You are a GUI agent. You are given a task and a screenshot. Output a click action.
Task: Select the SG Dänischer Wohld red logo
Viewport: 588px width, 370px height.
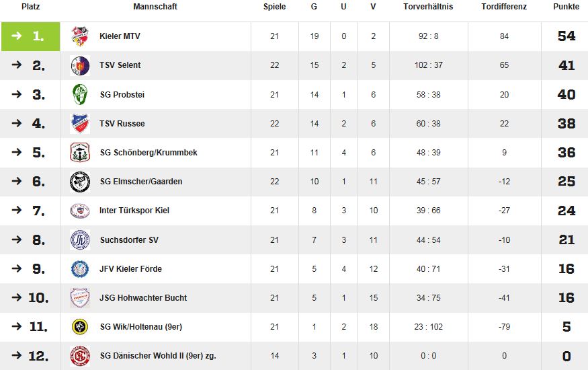[x=80, y=356]
